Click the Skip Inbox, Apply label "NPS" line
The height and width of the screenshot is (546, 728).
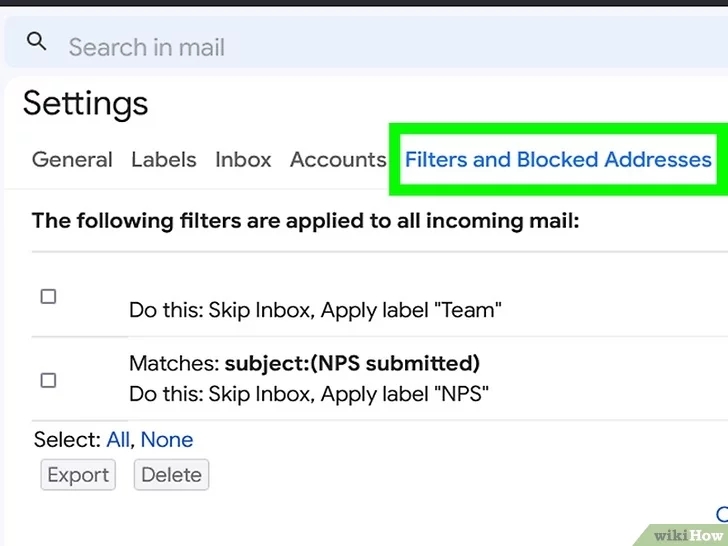point(309,394)
